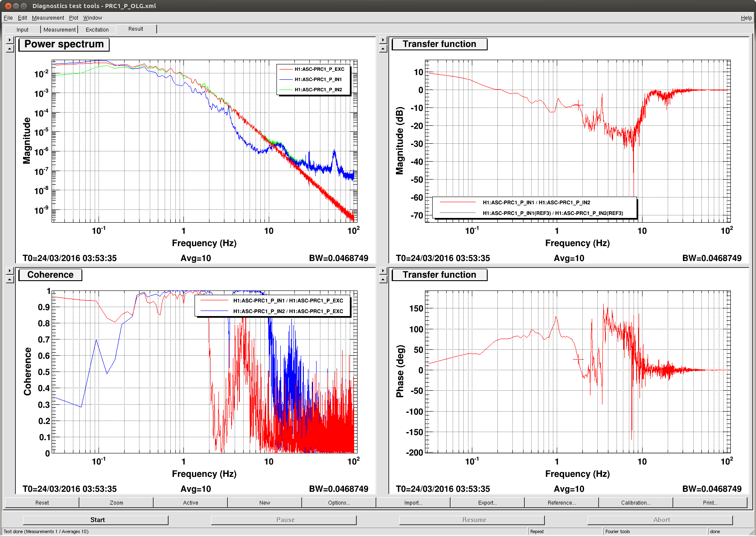Open plot Options dialog
756x537 pixels.
339,502
